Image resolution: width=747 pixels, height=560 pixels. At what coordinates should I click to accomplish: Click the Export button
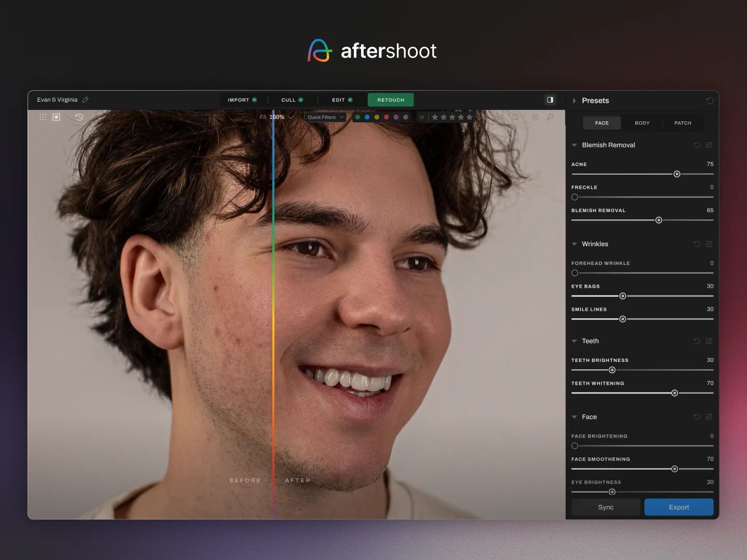click(679, 507)
